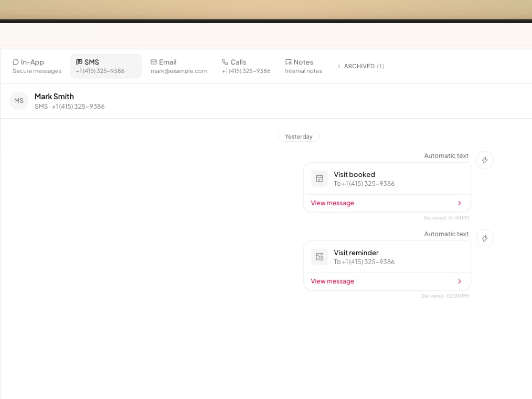The image size is (532, 399).
Task: Expand Visit reminder message via chevron
Action: (x=460, y=281)
